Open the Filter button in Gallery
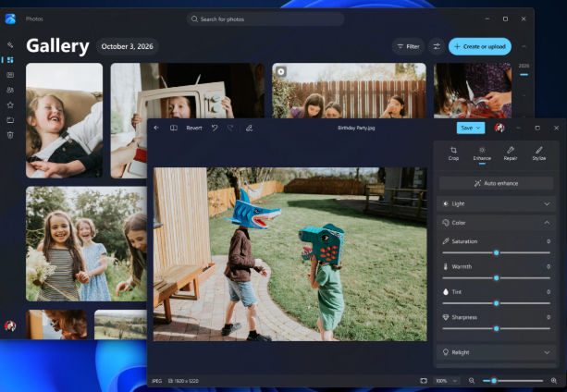The width and height of the screenshot is (567, 392). click(408, 46)
